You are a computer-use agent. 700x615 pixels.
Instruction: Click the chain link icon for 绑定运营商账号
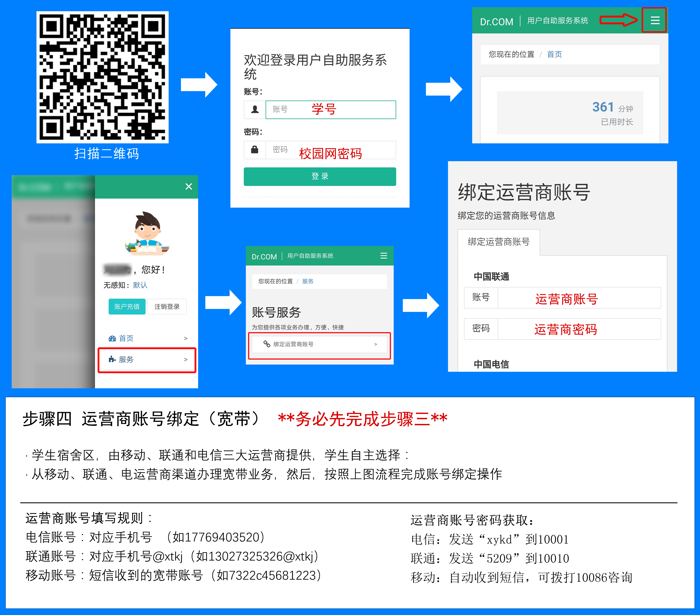click(x=267, y=344)
